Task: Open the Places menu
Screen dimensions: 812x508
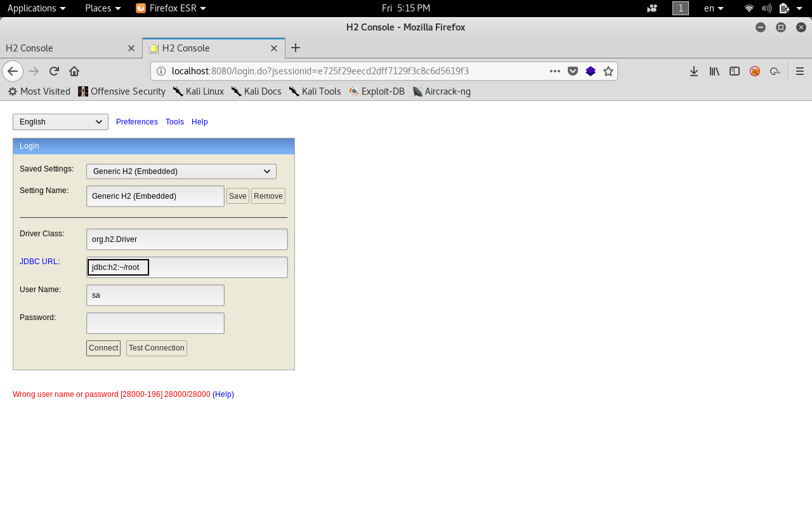Action: coord(103,8)
